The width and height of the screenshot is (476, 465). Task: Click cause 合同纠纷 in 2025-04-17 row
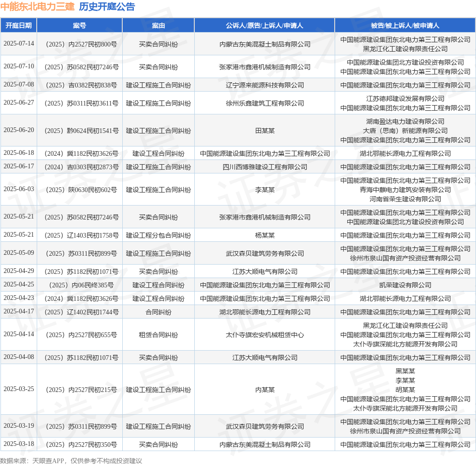coord(158,312)
